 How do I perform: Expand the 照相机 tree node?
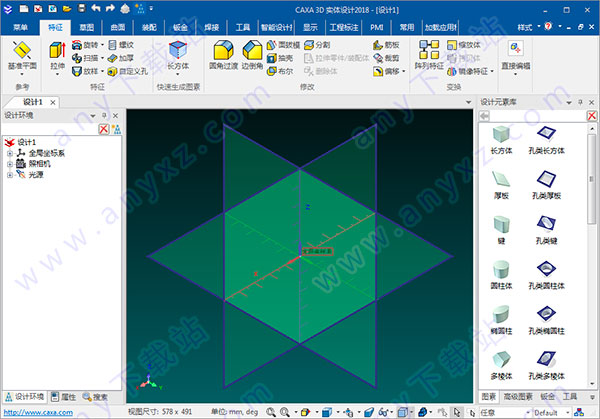click(x=10, y=164)
